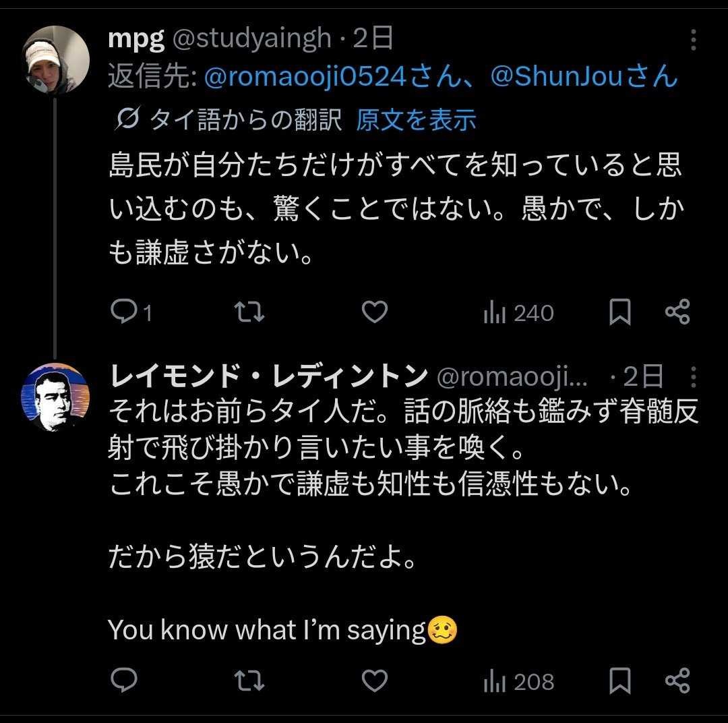Like the tweet with 208 views
The width and height of the screenshot is (728, 723).
coord(375,681)
